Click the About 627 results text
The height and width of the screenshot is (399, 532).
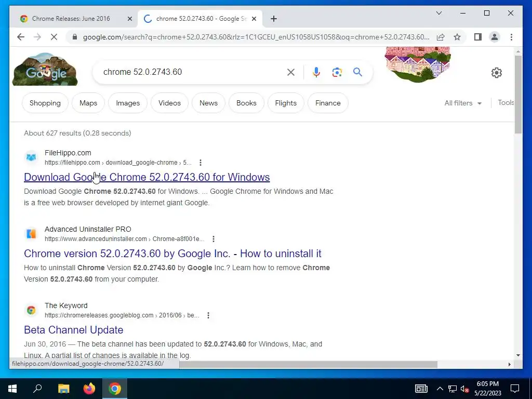pyautogui.click(x=77, y=133)
